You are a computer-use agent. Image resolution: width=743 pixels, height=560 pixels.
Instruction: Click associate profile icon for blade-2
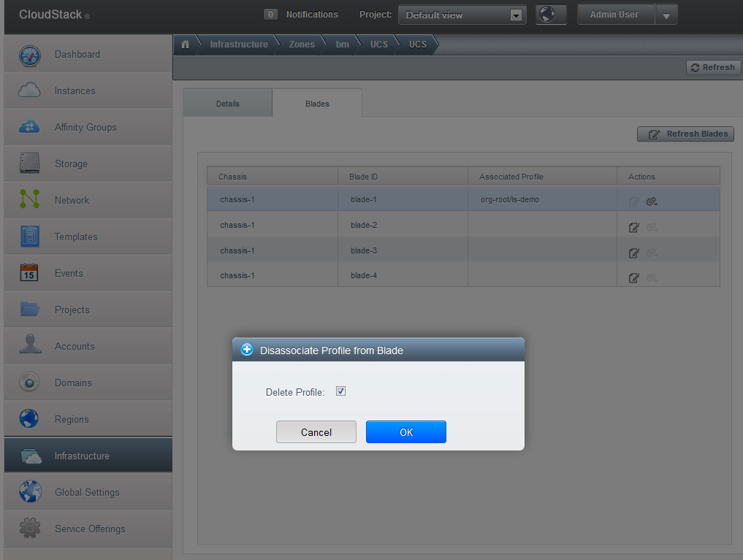tap(633, 228)
